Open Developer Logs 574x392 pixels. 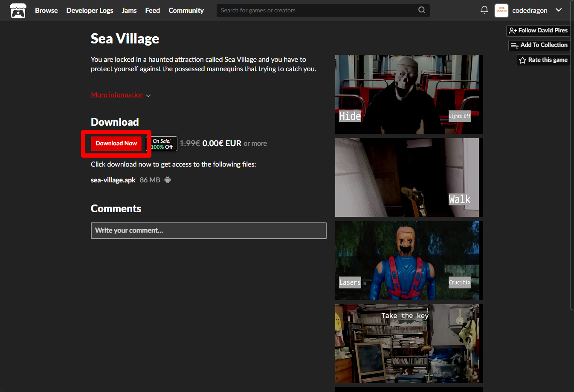point(90,10)
